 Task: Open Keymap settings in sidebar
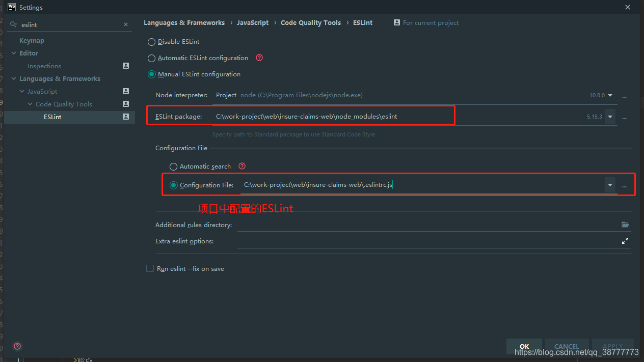32,40
